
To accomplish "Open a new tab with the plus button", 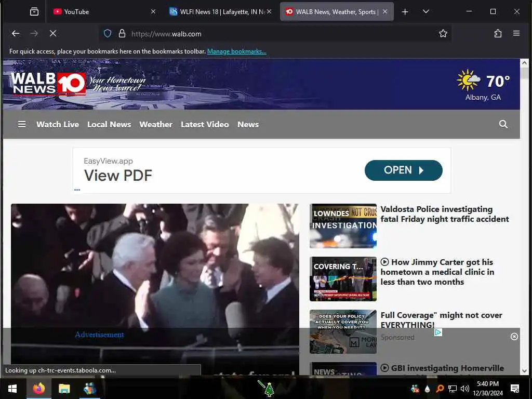I will pos(405,12).
